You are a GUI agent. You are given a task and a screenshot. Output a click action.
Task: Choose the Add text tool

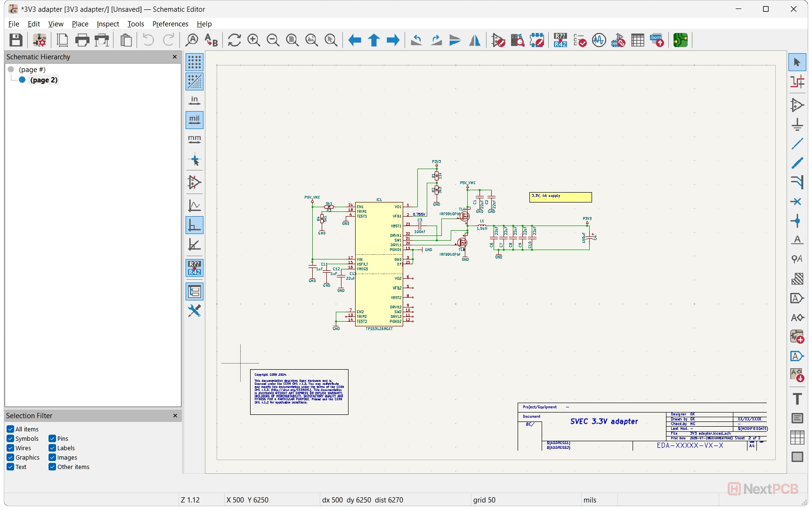click(797, 399)
